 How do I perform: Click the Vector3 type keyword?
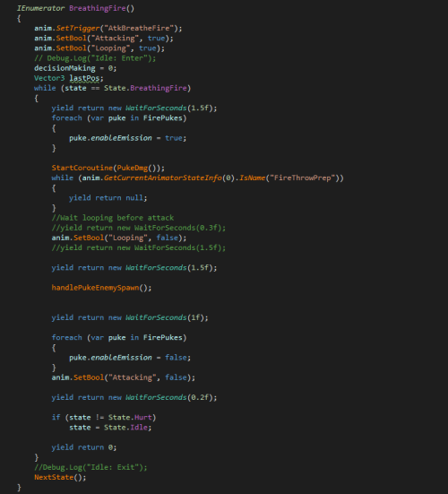(49, 78)
